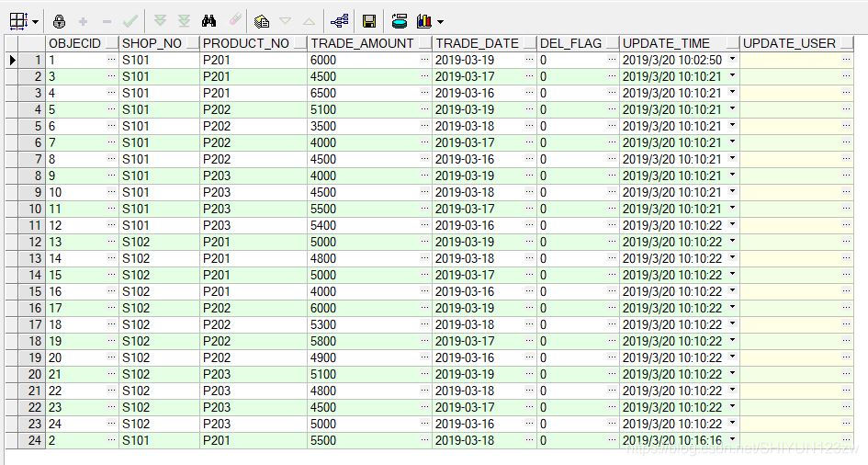Screen dimensions: 868x465
Task: Open UPDATE_TIME dropdown in row 11
Action: (x=732, y=225)
